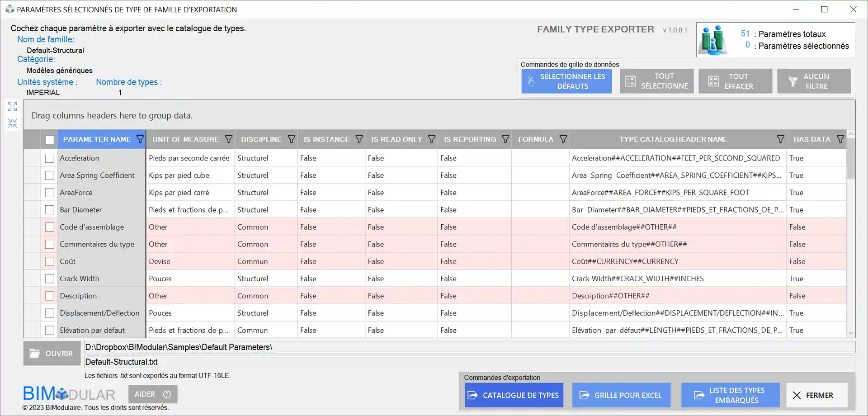Click the question mark icon on AIDER
Screen dimensions: 868x416
(x=167, y=394)
